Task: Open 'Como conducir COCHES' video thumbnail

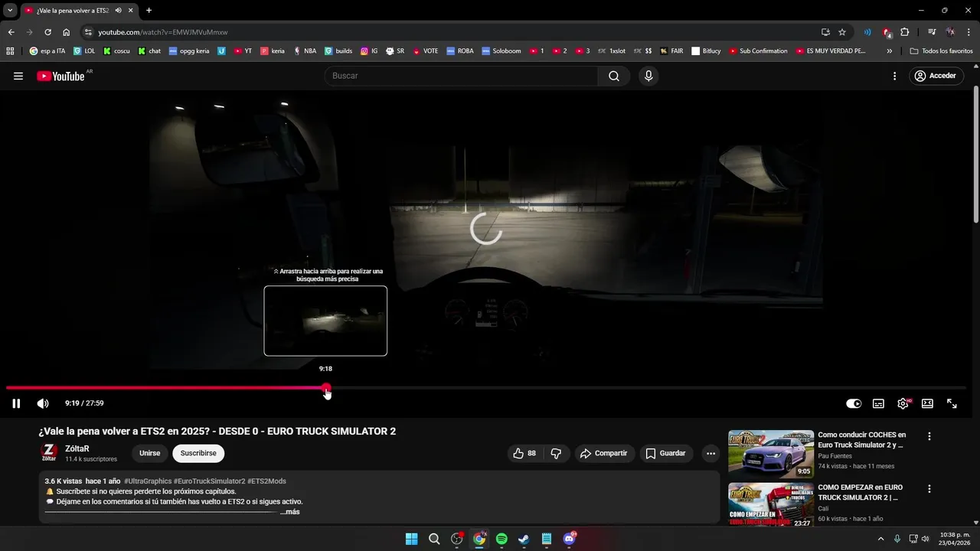Action: (771, 454)
